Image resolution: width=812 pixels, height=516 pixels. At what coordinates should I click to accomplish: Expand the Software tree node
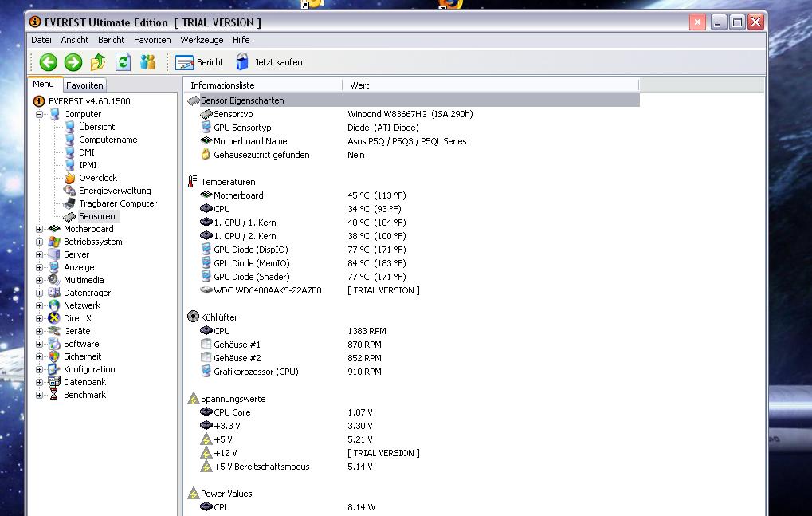point(39,344)
